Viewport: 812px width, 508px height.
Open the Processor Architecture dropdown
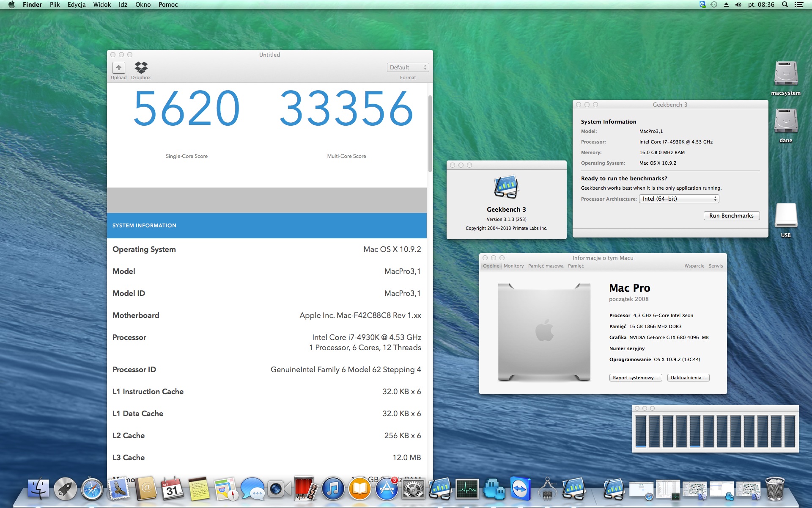[679, 199]
